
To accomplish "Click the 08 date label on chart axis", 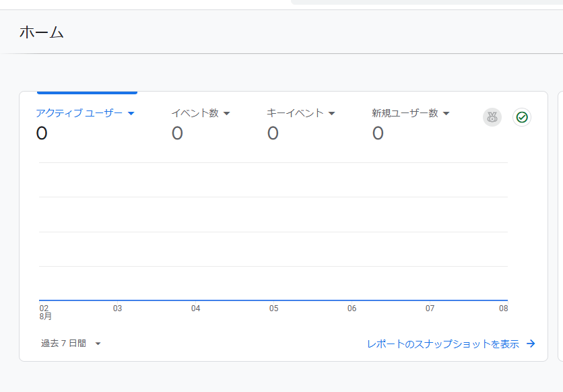I will click(x=502, y=308).
